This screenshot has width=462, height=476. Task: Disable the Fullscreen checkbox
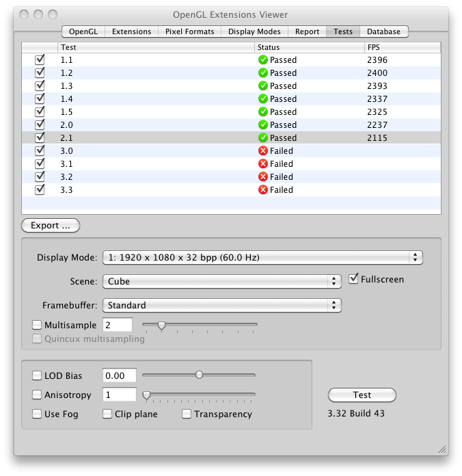(x=353, y=279)
